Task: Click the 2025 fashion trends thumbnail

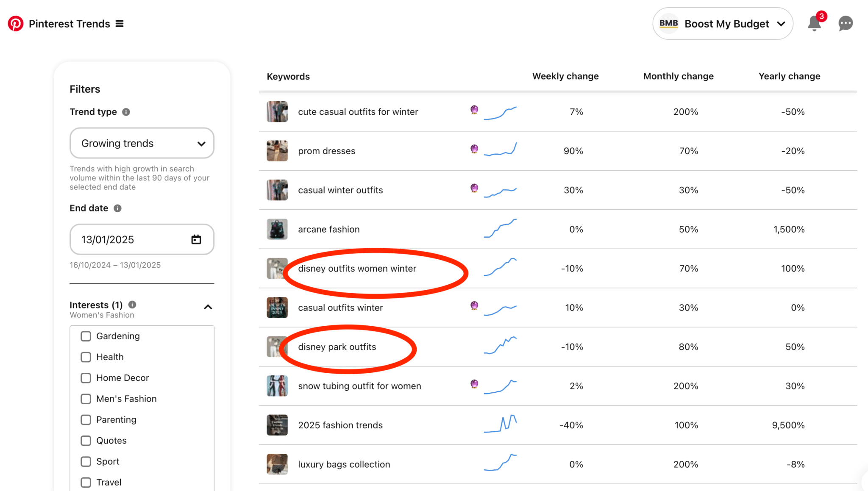Action: (x=277, y=425)
